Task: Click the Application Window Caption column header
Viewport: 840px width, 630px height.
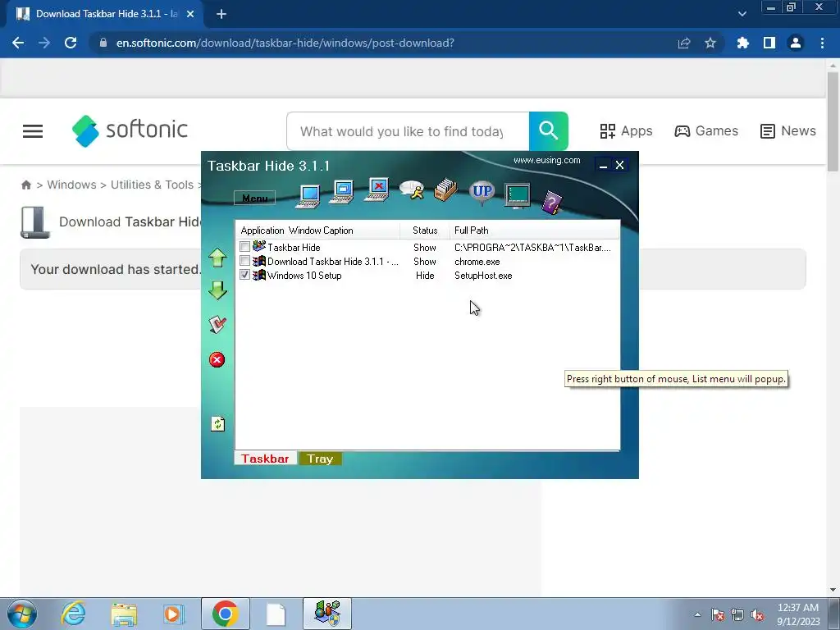Action: click(317, 231)
